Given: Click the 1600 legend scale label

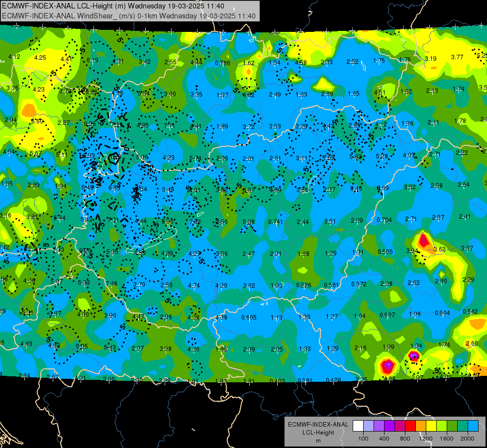Looking at the screenshot, I should pos(447,439).
